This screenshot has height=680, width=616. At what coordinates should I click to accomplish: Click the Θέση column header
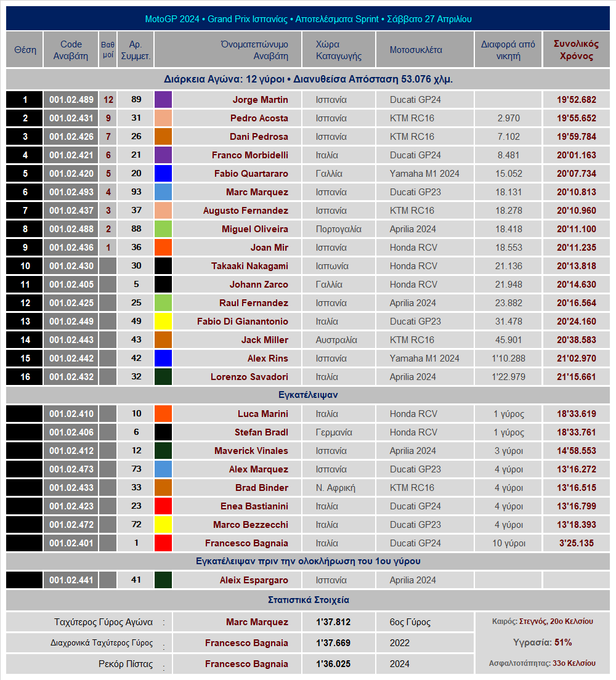coord(25,50)
